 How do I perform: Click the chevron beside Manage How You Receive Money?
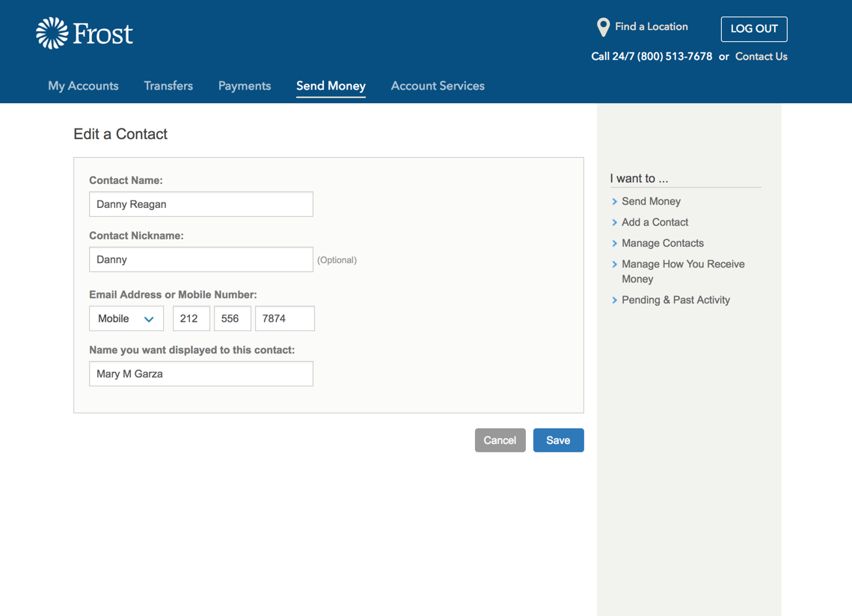pyautogui.click(x=616, y=264)
